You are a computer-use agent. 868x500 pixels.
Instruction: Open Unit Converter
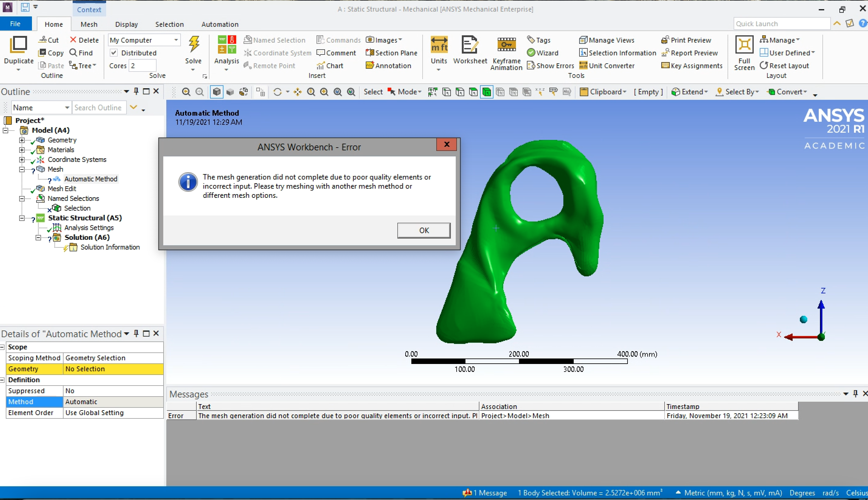tap(607, 66)
